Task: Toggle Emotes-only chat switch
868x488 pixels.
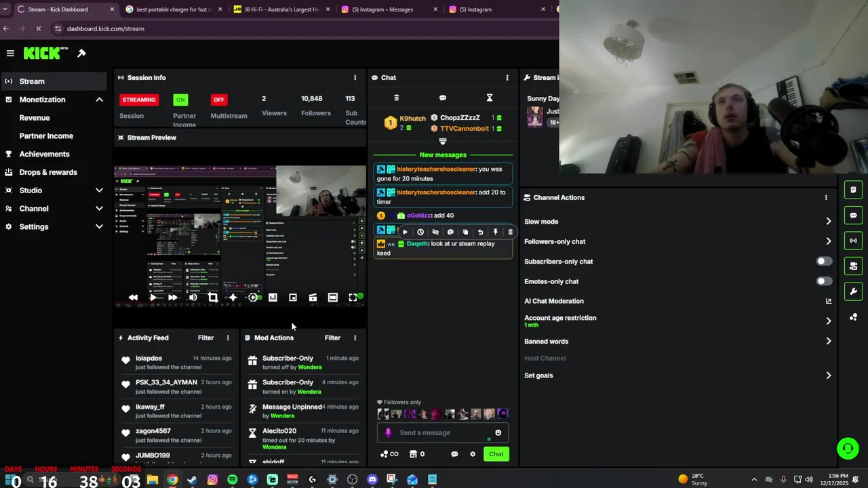Action: click(824, 281)
